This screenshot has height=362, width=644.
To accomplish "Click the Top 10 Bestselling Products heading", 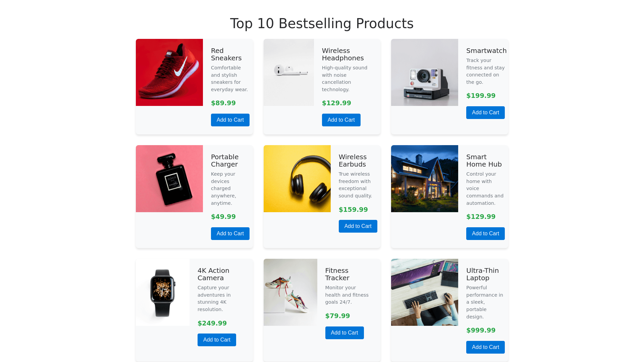I will pos(322,23).
